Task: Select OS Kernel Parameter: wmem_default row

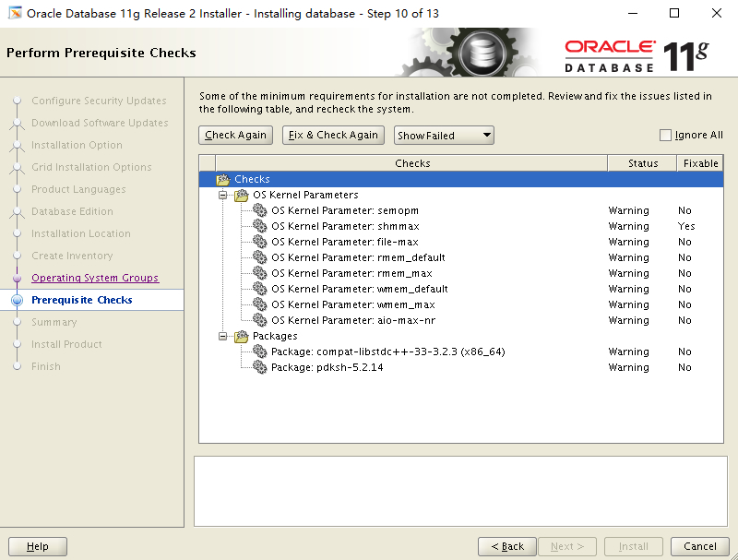Action: coord(461,289)
